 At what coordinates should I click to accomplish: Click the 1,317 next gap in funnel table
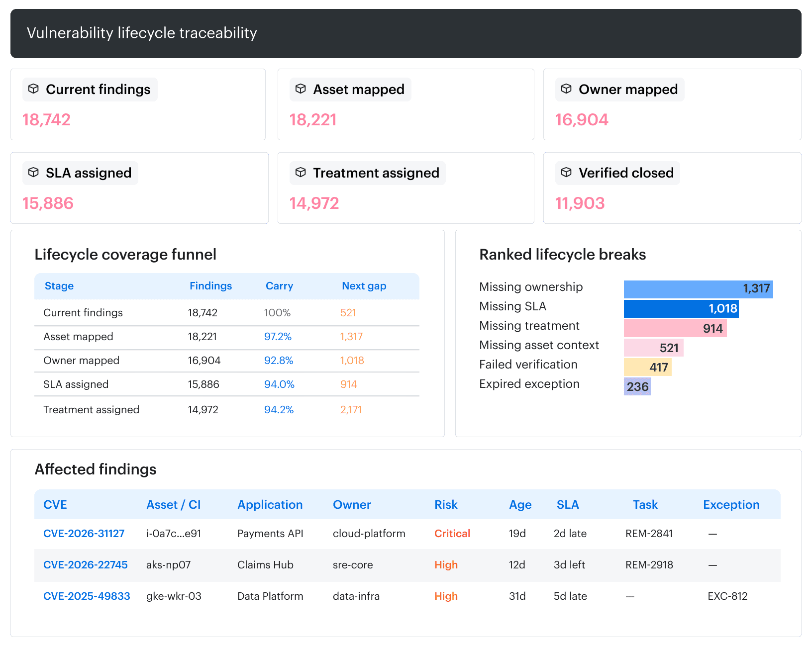click(351, 337)
